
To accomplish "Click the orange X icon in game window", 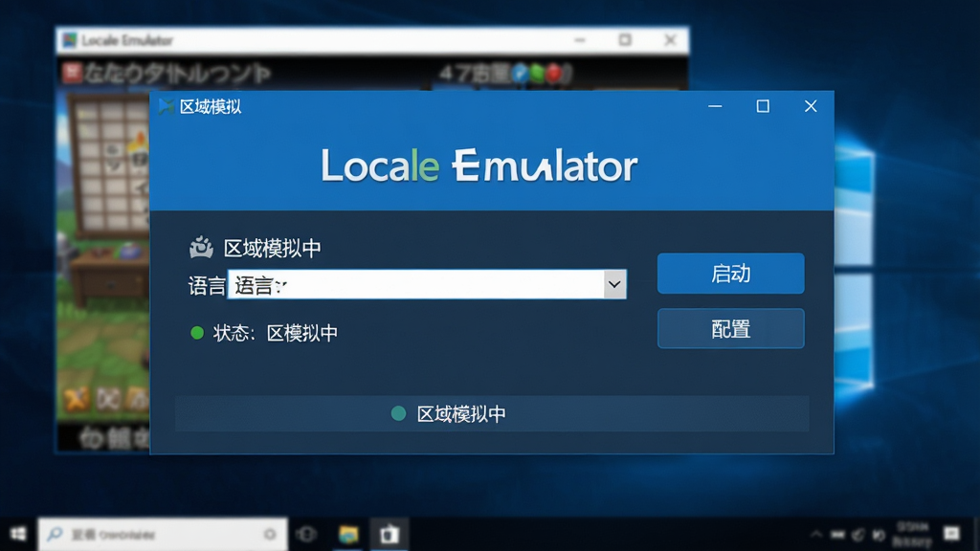I will (x=77, y=399).
